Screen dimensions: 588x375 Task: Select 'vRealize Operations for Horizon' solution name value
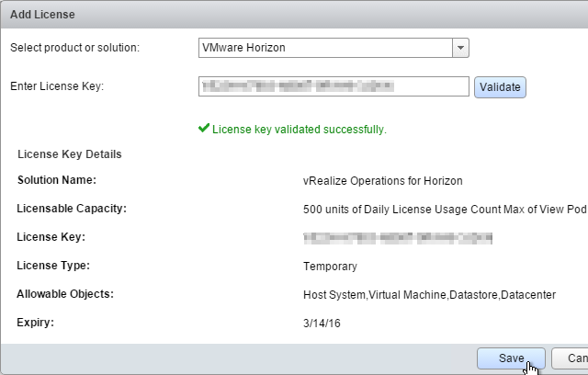pyautogui.click(x=382, y=181)
